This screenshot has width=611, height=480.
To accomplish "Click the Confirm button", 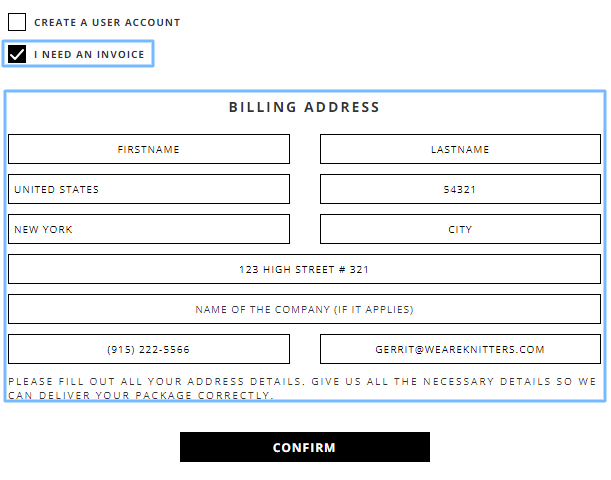I will [x=305, y=447].
